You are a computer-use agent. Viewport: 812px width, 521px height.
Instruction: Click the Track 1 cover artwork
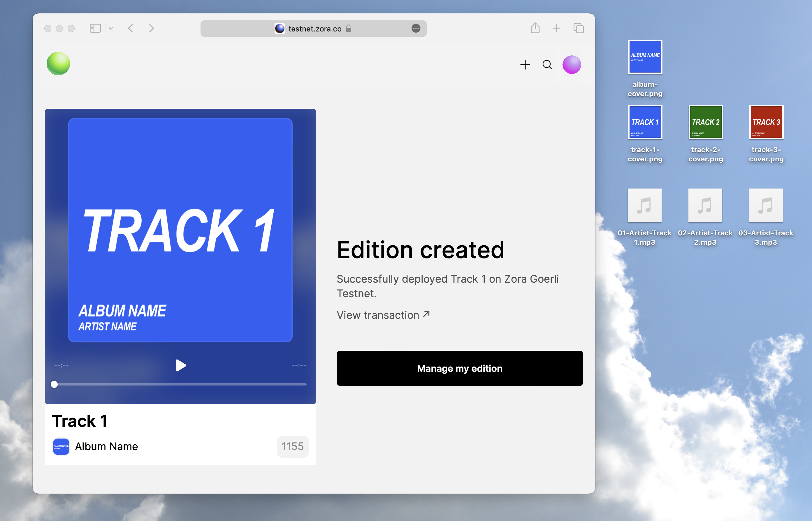coord(180,230)
